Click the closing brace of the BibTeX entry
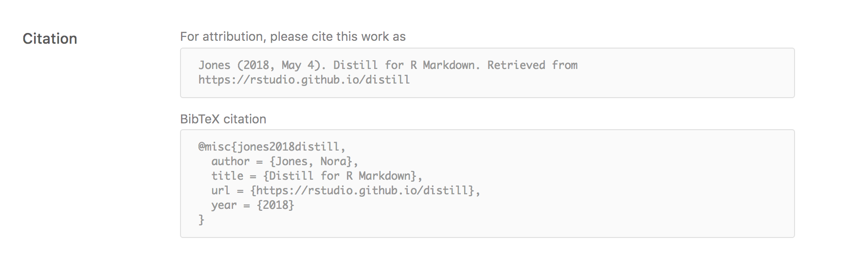This screenshot has height=272, width=868. 201,220
